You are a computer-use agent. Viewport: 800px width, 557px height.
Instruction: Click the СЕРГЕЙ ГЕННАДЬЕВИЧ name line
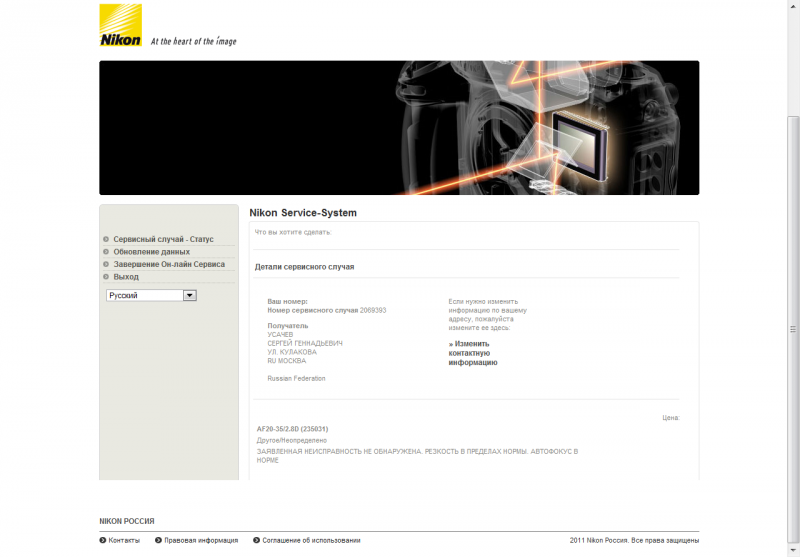[305, 343]
